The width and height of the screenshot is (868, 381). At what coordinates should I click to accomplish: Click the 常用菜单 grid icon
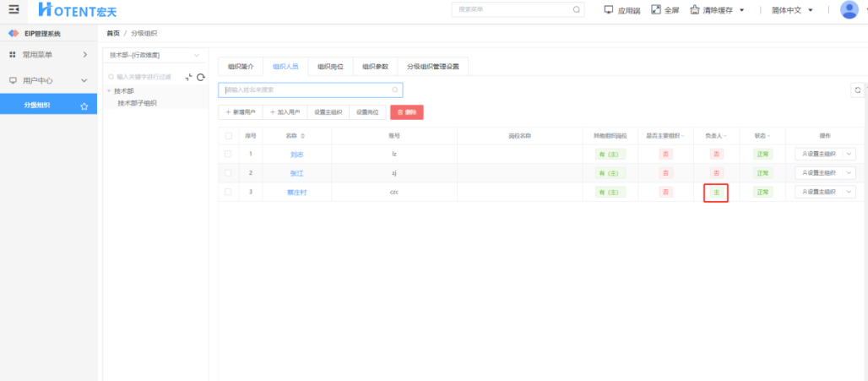point(13,55)
